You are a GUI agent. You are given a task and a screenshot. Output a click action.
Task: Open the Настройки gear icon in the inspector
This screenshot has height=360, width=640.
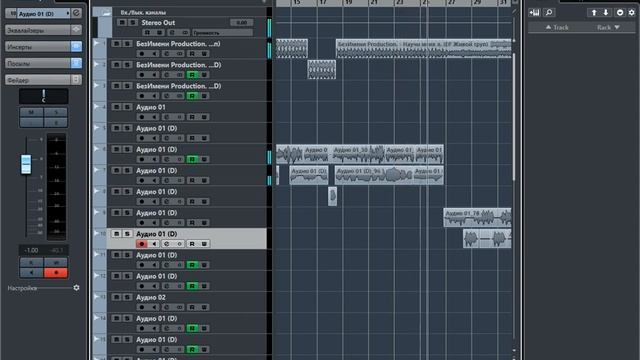pyautogui.click(x=76, y=288)
